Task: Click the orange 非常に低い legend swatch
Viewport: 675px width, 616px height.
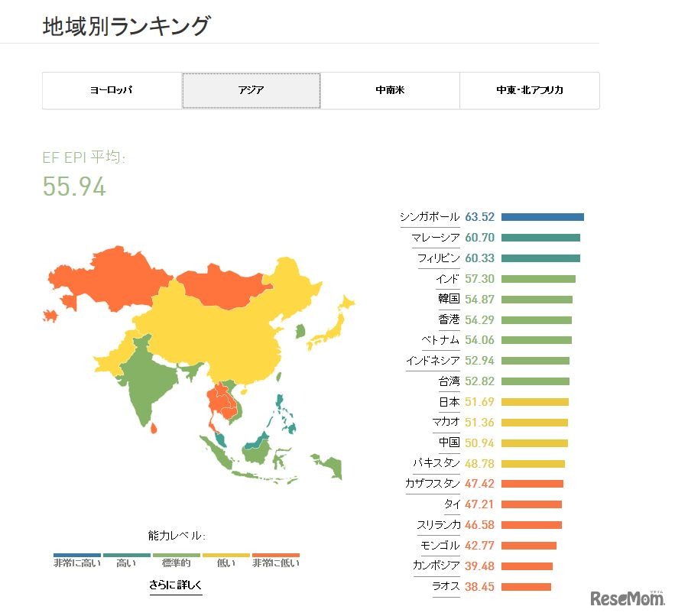Action: click(276, 556)
